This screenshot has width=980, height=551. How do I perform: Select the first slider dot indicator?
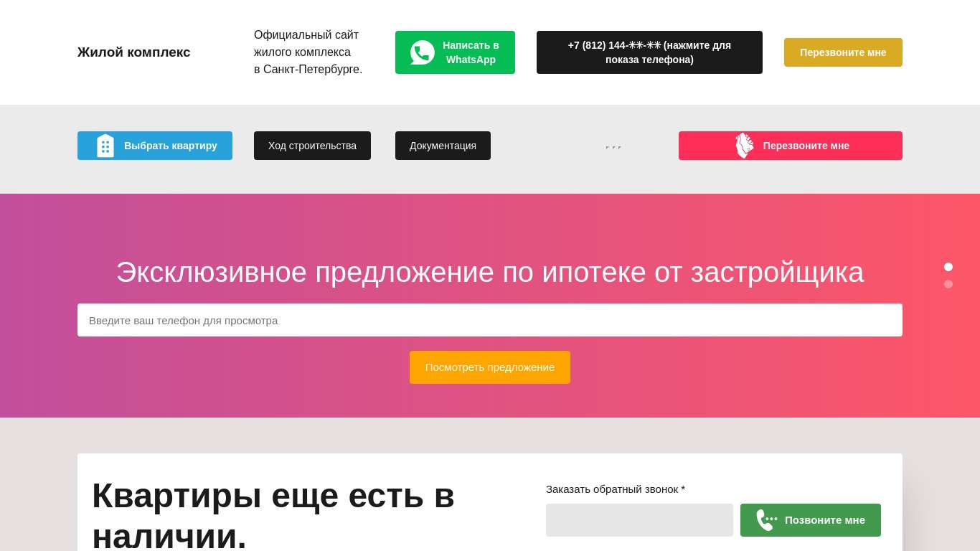pyautogui.click(x=948, y=267)
